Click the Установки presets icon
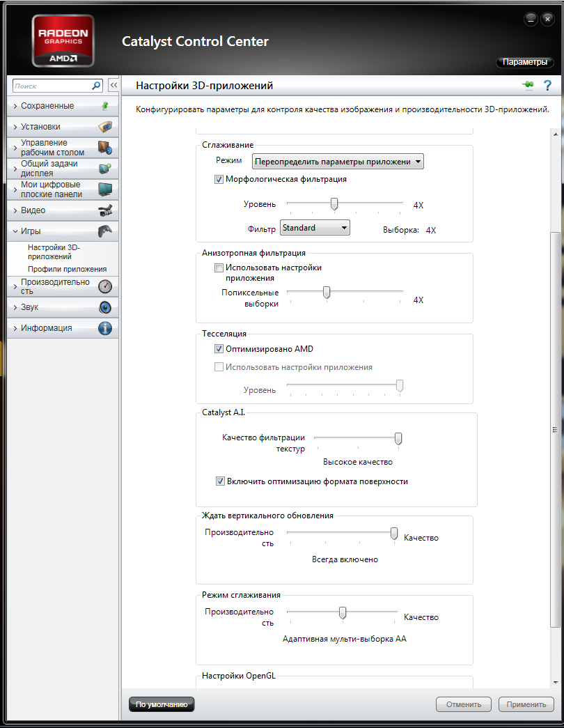The height and width of the screenshot is (728, 564). pos(105,126)
